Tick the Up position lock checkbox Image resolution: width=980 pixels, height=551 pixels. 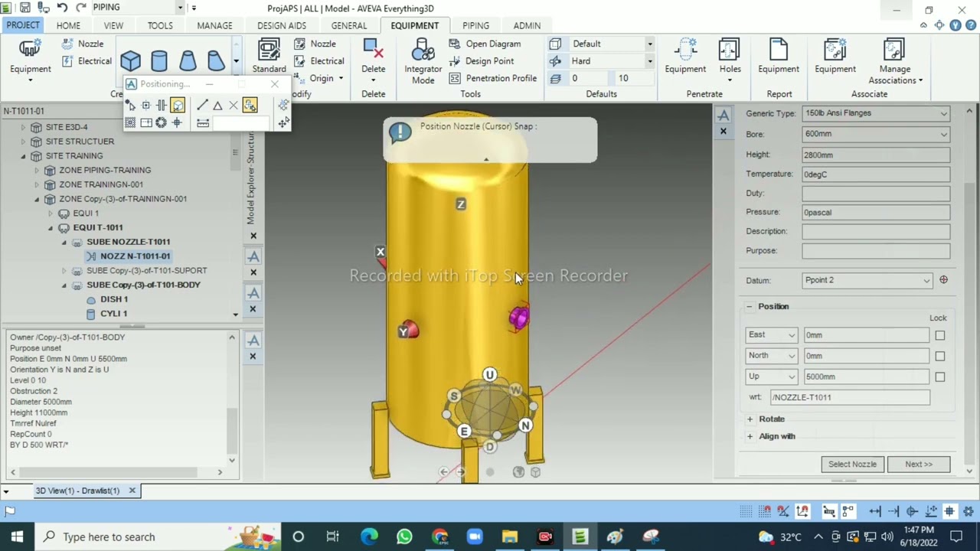coord(939,377)
